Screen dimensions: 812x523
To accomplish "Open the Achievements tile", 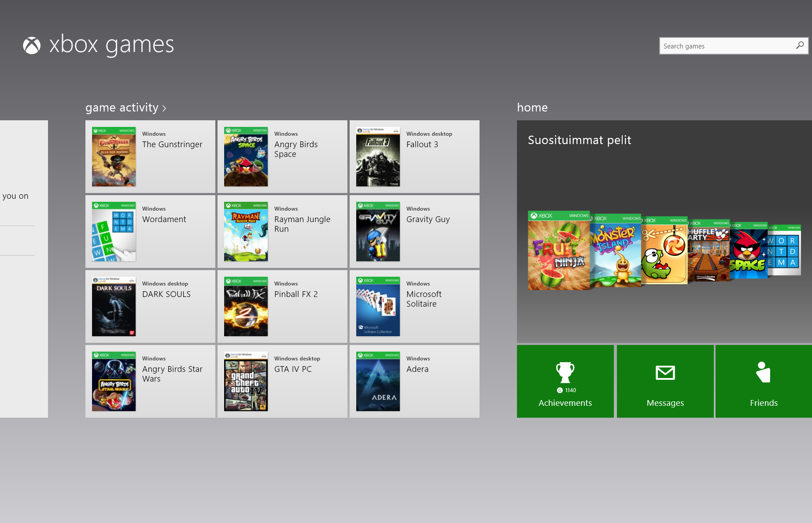I will coord(565,382).
